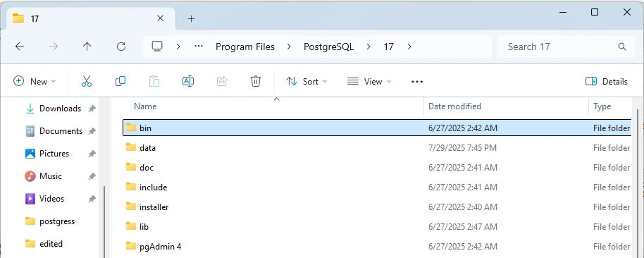Click the Paste clipboard icon
The width and height of the screenshot is (644, 258).
pyautogui.click(x=154, y=81)
